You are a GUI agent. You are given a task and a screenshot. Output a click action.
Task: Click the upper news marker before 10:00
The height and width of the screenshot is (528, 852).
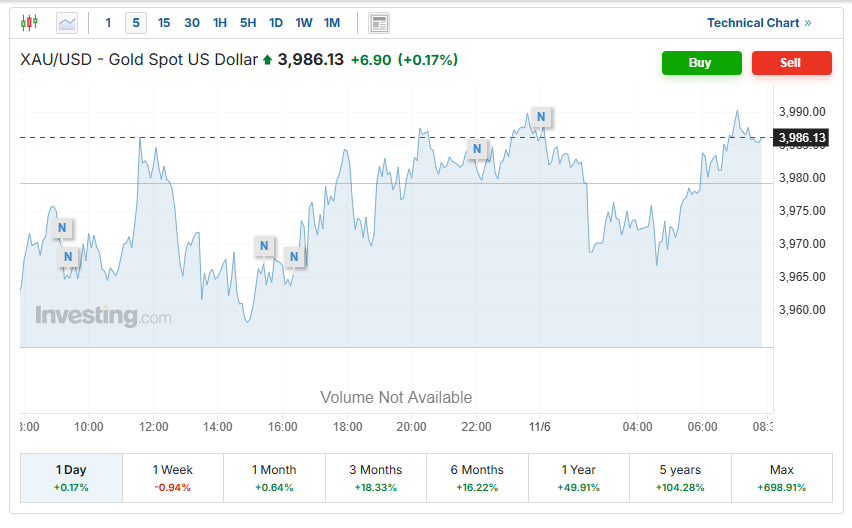[x=62, y=227]
